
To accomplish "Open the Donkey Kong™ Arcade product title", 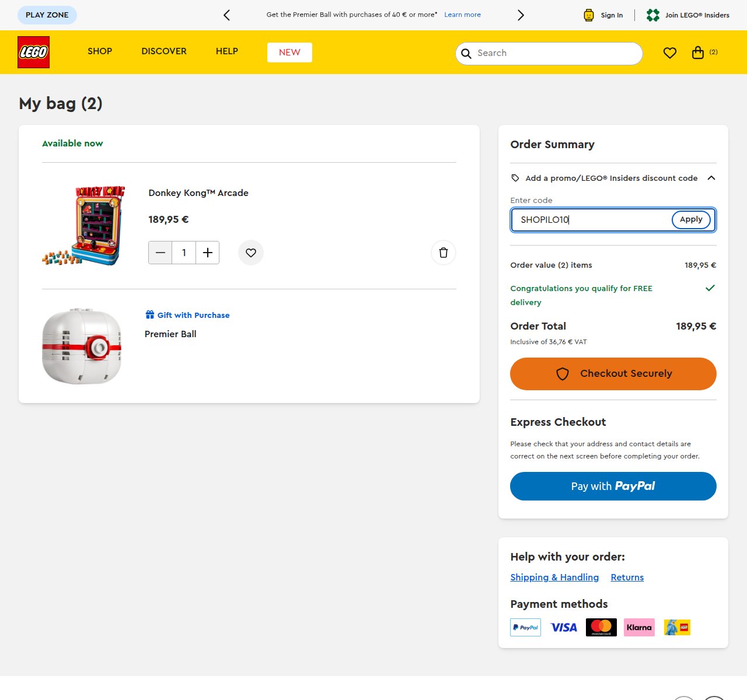I will (x=198, y=193).
